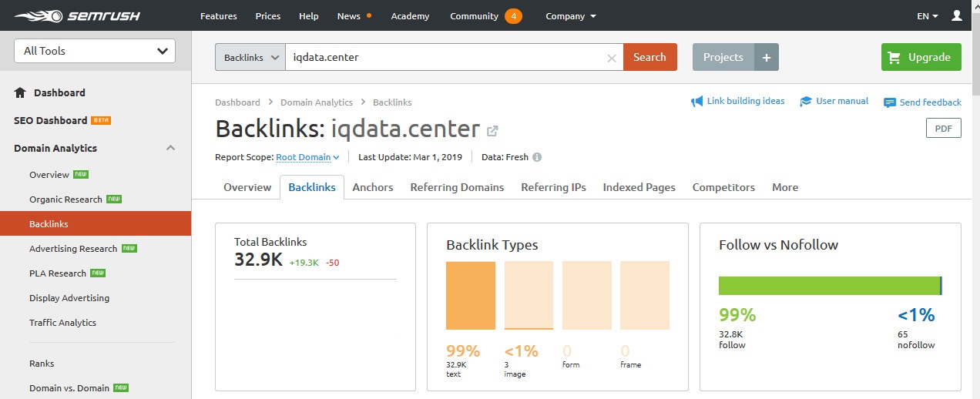Click the <1% nofollow percentage

[916, 314]
